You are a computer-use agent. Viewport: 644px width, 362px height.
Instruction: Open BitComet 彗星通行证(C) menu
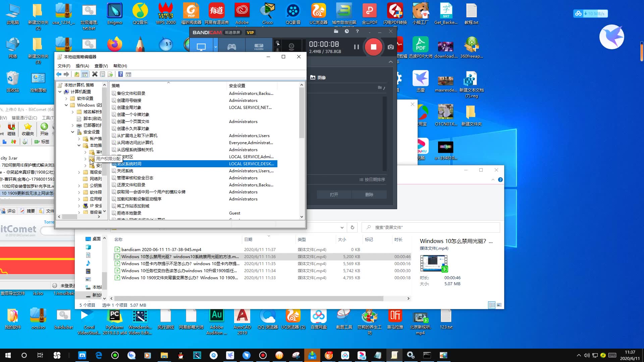(x=24, y=118)
